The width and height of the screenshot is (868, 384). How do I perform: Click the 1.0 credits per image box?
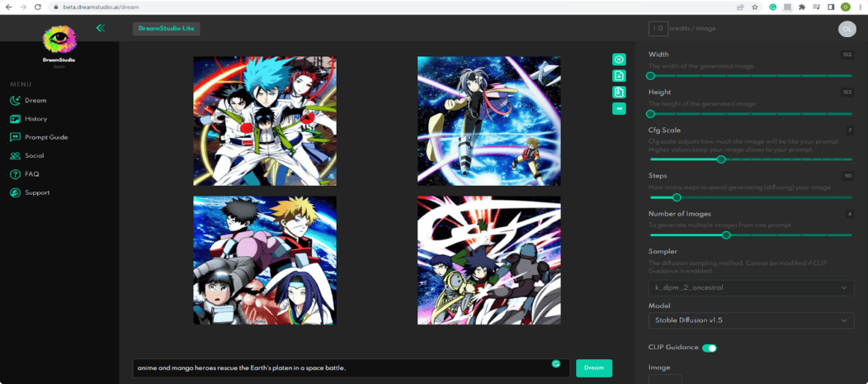[x=658, y=28]
